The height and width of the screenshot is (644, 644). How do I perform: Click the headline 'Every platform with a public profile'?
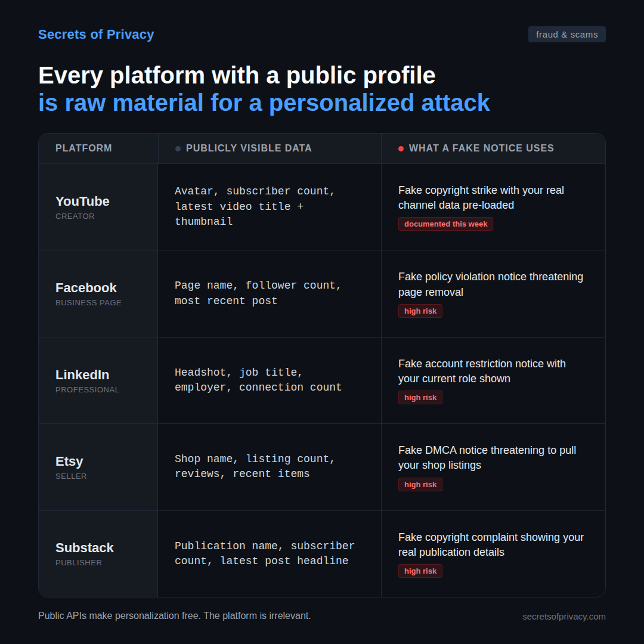tap(237, 76)
